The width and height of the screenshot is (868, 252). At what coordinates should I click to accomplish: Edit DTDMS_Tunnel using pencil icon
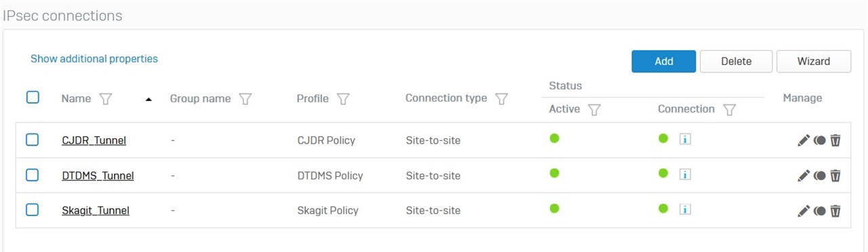(x=804, y=175)
